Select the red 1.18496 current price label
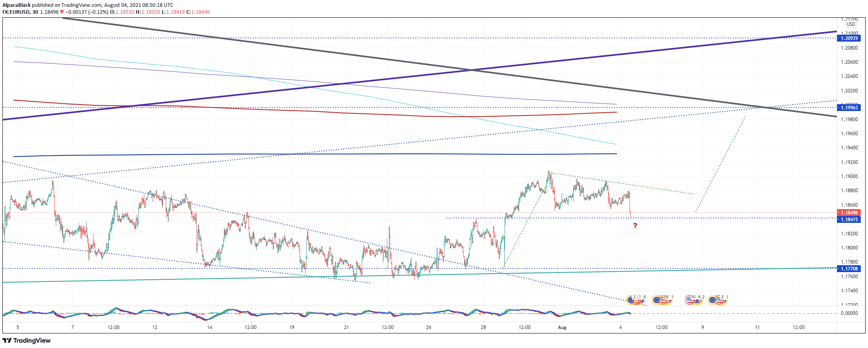The width and height of the screenshot is (868, 348). click(x=849, y=213)
